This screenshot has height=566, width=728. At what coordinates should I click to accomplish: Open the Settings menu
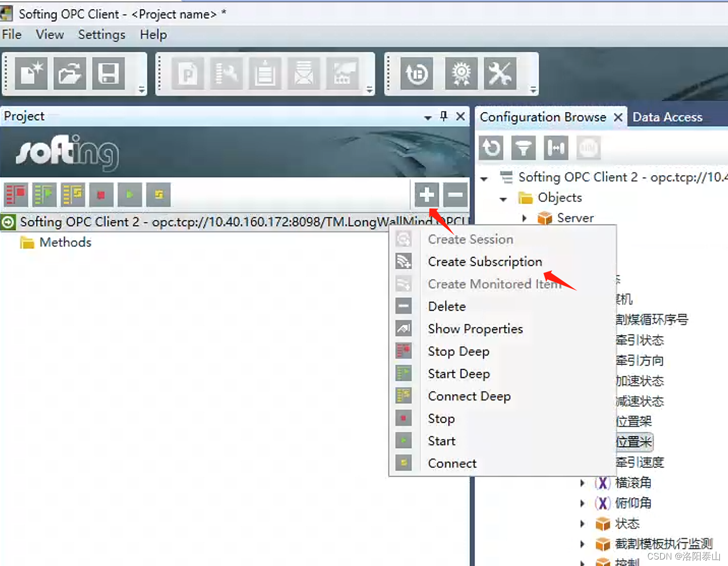[x=102, y=34]
